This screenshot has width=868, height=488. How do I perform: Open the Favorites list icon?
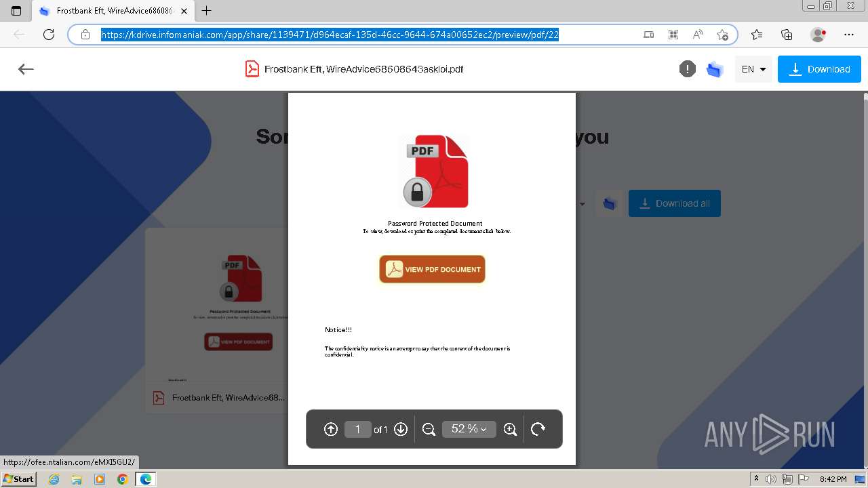coord(757,35)
